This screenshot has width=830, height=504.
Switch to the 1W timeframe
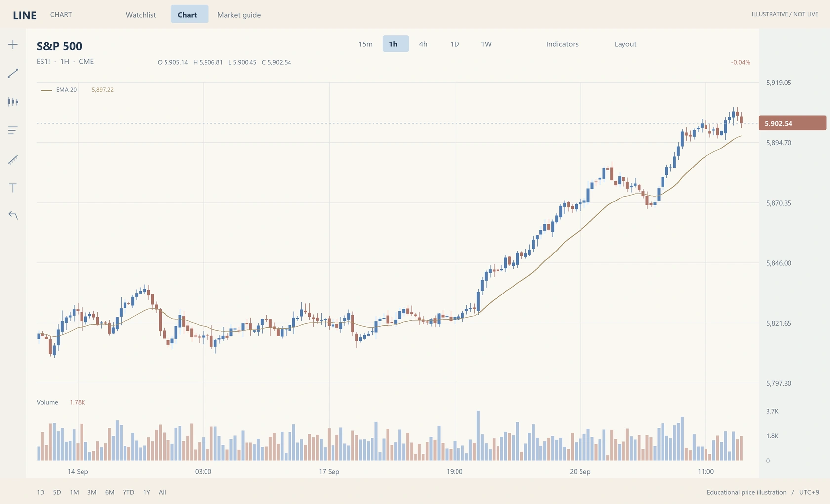click(486, 44)
